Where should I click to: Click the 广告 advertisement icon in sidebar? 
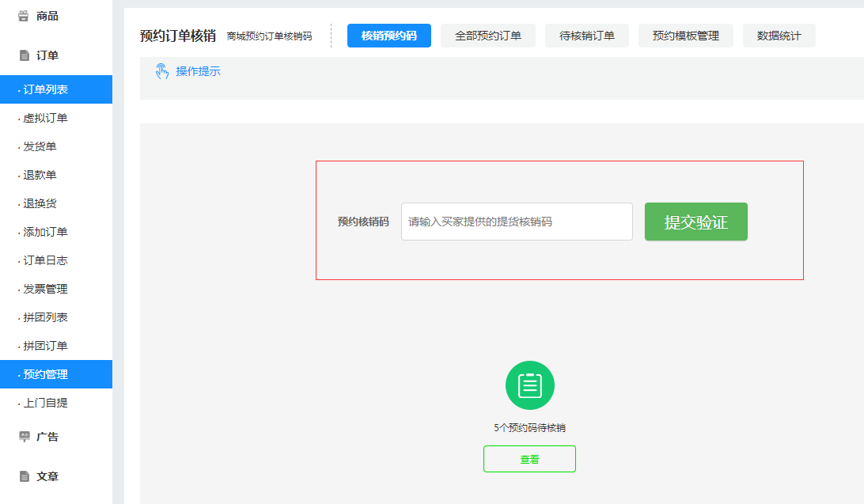coord(24,437)
